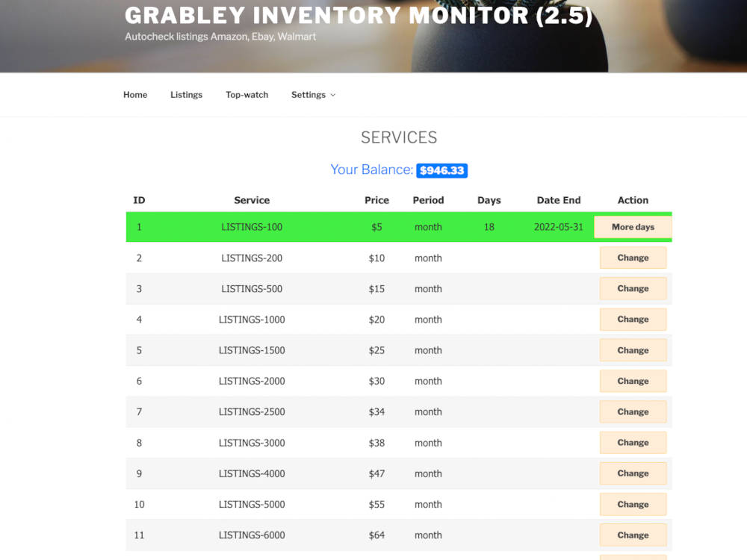
Task: Change plan to LISTINGS-200
Action: (633, 258)
